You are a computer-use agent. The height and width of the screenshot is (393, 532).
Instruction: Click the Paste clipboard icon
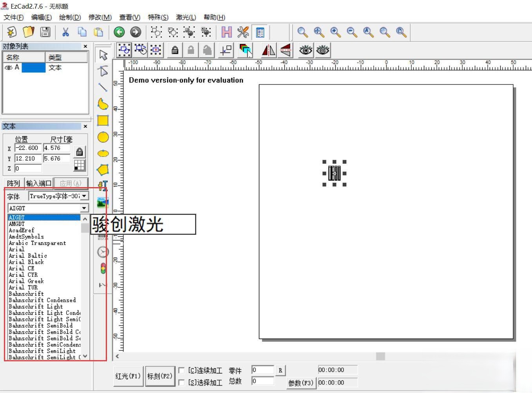[x=98, y=32]
